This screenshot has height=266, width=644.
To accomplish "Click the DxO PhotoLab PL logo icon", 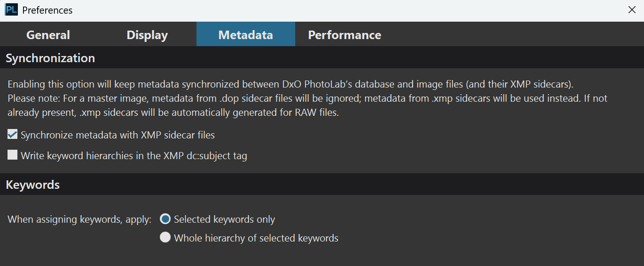I will (11, 10).
